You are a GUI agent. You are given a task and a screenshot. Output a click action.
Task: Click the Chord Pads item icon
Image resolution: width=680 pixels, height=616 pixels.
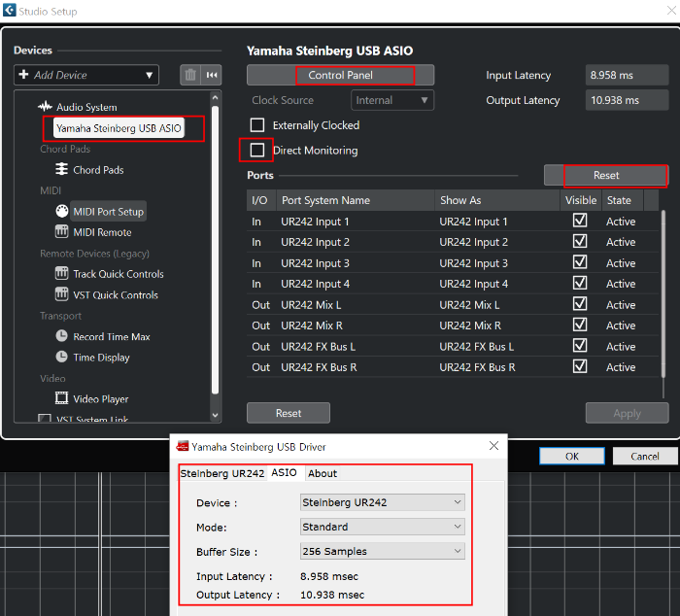(x=61, y=169)
